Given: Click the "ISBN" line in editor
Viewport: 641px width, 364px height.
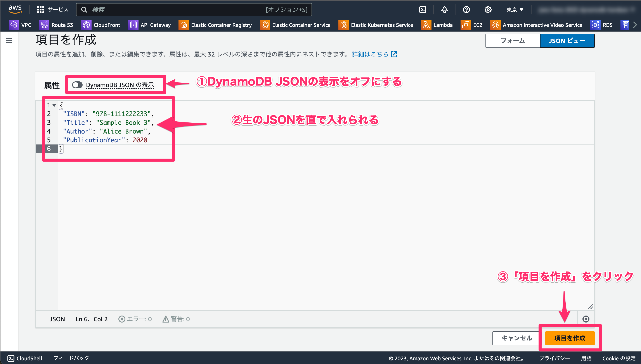Looking at the screenshot, I should pyautogui.click(x=108, y=114).
